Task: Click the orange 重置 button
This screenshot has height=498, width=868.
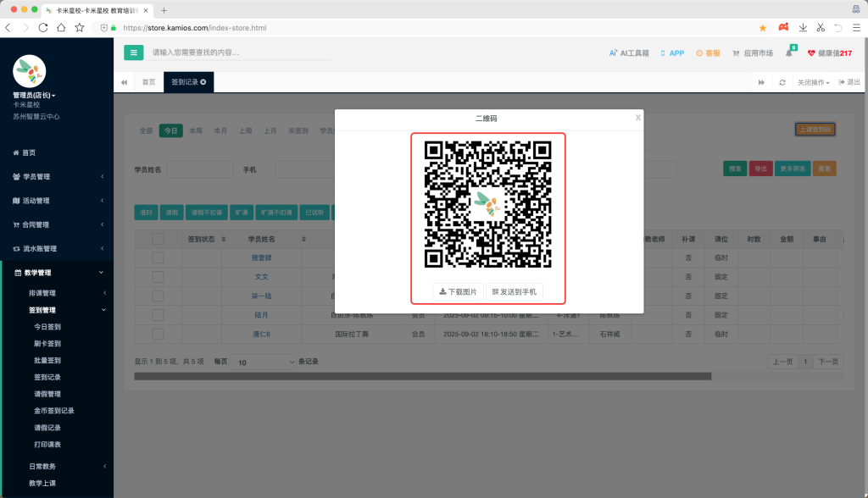Action: tap(824, 169)
